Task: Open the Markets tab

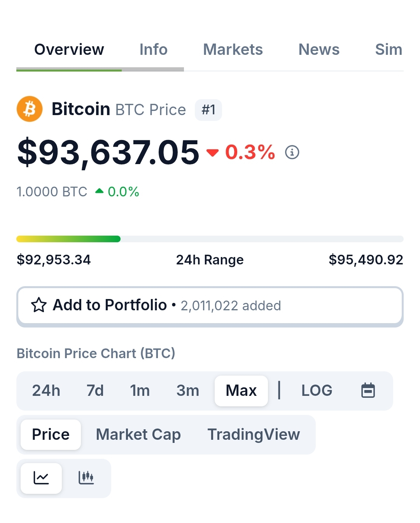Action: point(233,49)
